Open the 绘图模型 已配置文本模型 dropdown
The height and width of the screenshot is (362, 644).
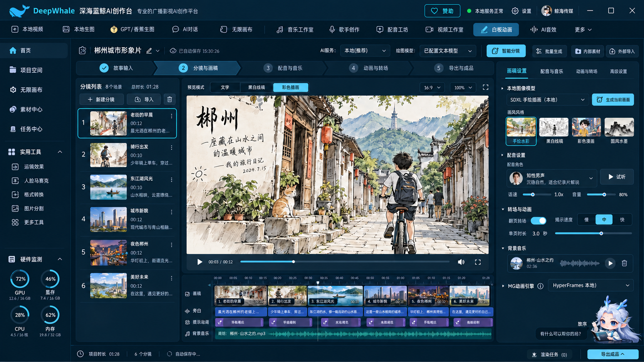coord(448,51)
